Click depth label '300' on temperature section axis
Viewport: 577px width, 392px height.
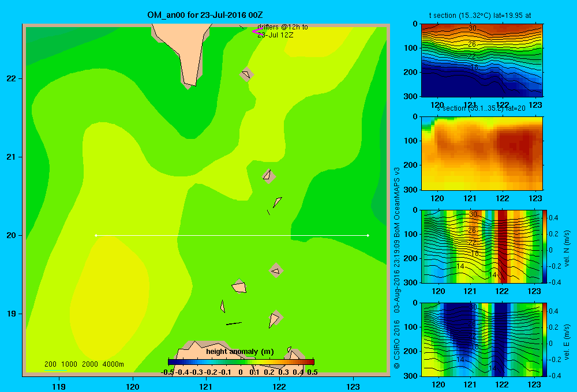(410, 96)
